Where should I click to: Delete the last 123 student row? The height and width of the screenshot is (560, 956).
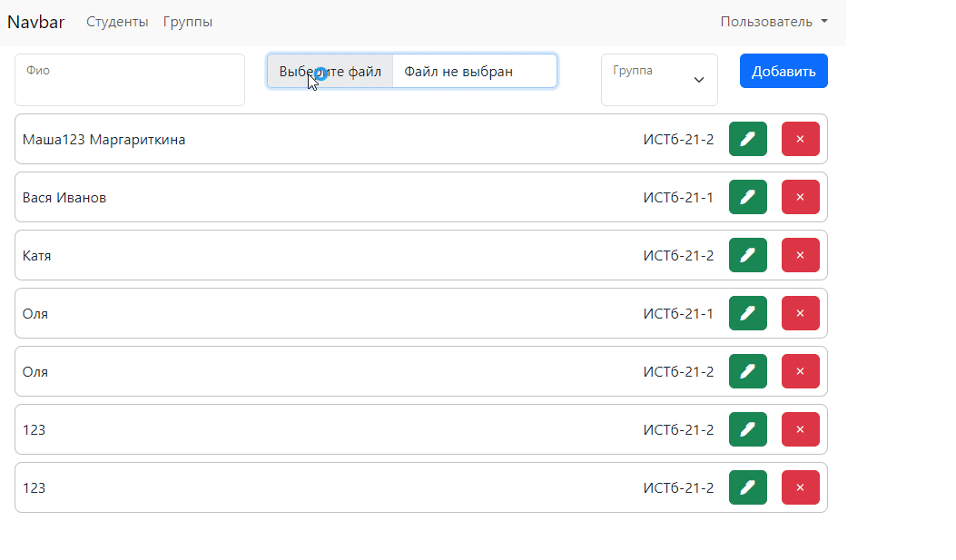800,487
